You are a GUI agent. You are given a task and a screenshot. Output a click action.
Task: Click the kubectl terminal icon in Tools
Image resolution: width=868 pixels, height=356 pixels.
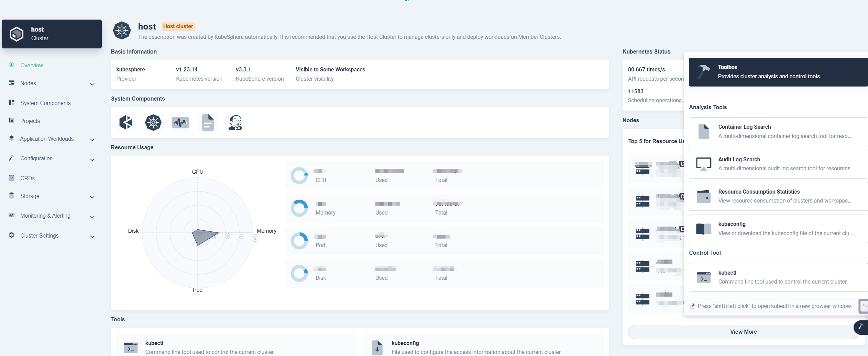(x=131, y=347)
